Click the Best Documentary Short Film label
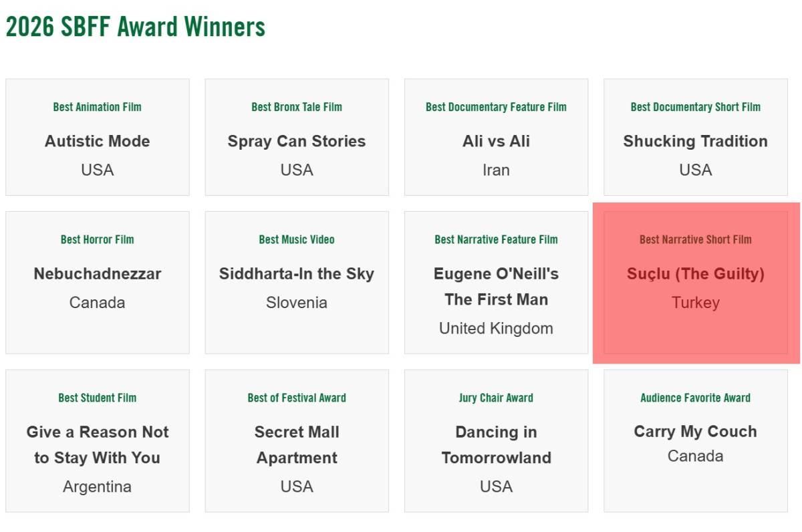 [695, 107]
